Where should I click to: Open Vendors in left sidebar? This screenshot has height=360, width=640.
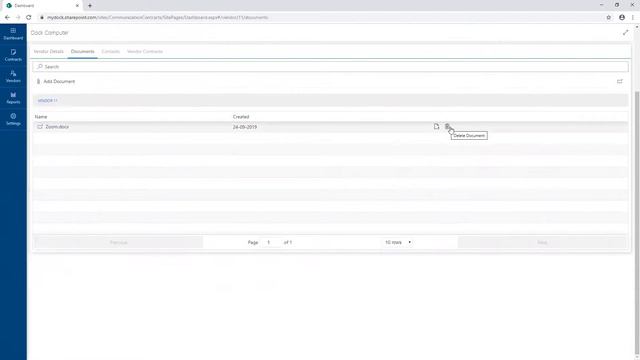pos(13,76)
